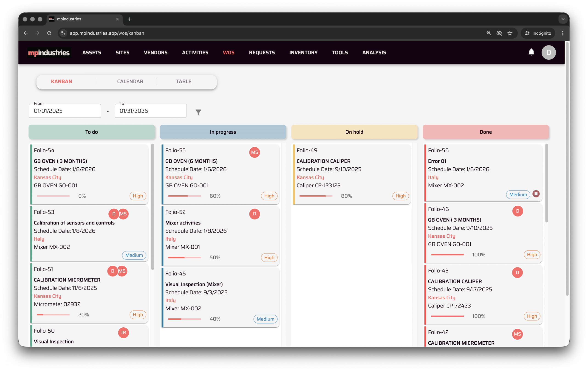588x371 pixels.
Task: Switch to the TABLE view tab
Action: click(x=184, y=82)
